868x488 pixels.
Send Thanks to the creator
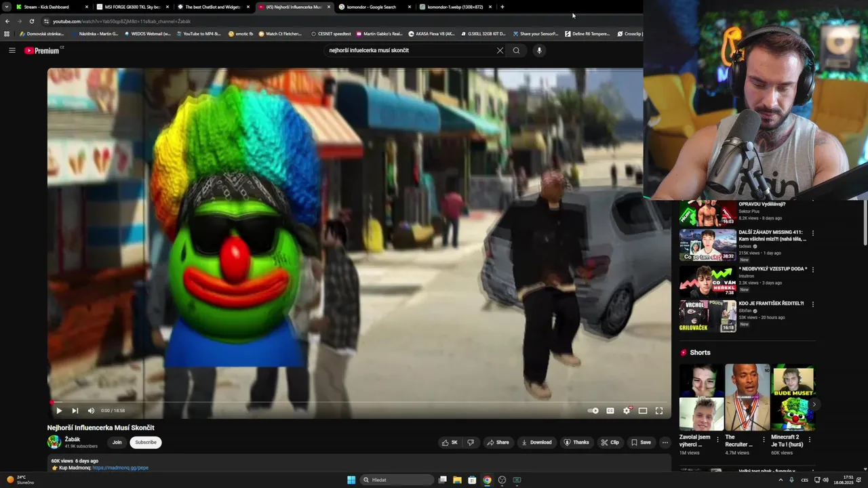[576, 442]
